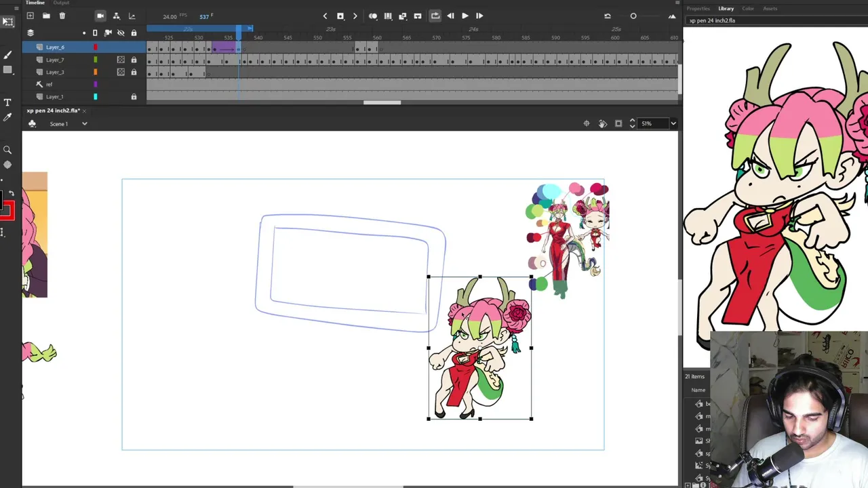
Task: Unlock Layer_3
Action: 134,72
